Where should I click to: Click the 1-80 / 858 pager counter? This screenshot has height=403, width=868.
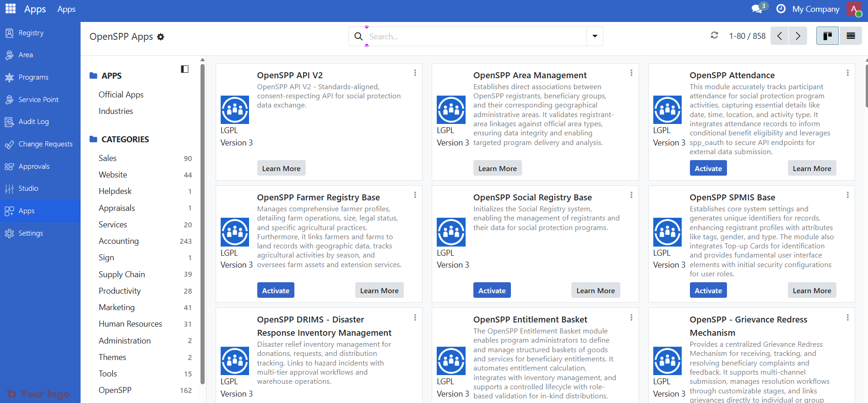click(747, 36)
